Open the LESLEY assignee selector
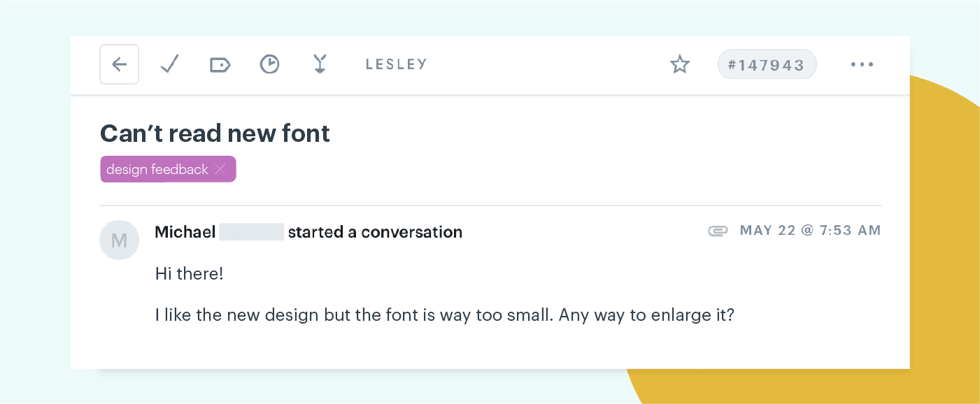The image size is (980, 404). pyautogui.click(x=396, y=64)
